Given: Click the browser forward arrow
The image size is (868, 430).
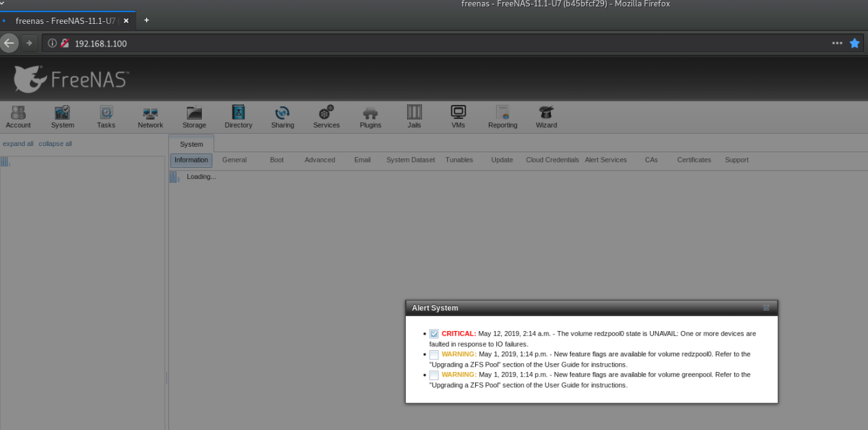Looking at the screenshot, I should click(29, 43).
